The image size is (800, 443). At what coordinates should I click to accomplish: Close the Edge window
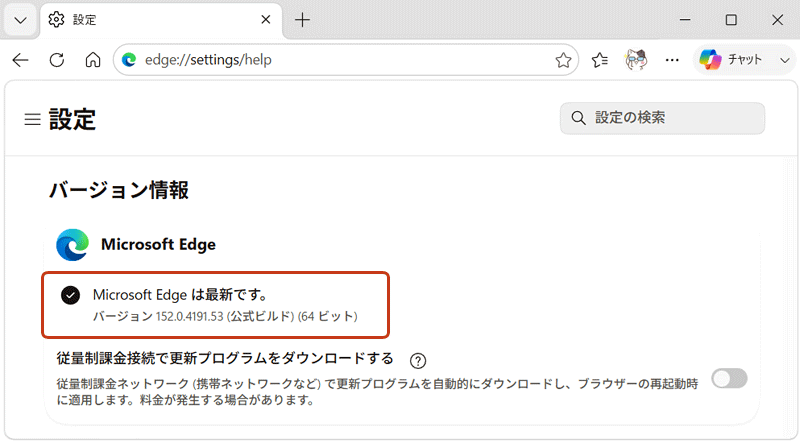[777, 20]
